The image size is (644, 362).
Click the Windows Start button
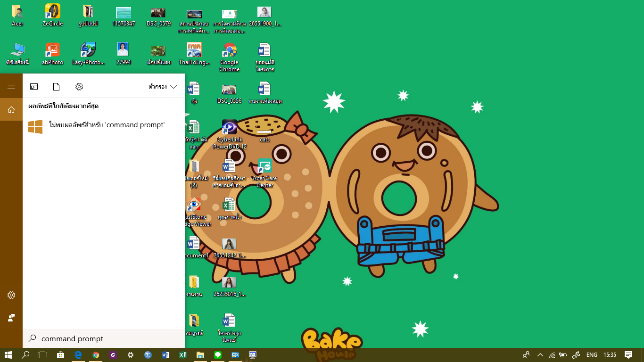point(8,355)
